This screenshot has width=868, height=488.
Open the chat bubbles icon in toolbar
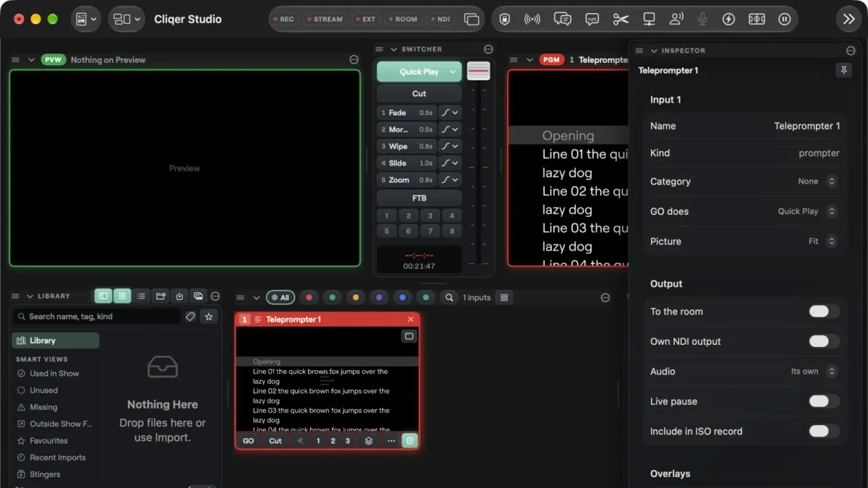[x=563, y=20]
